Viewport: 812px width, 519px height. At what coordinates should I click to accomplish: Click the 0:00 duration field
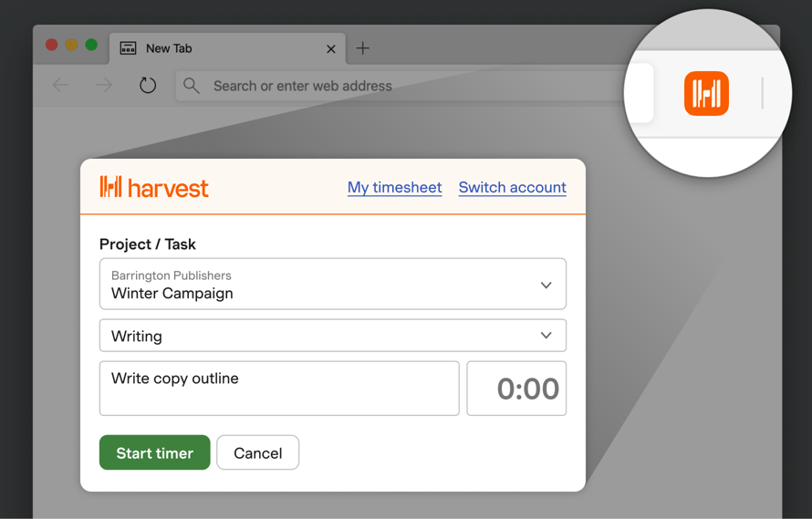pyautogui.click(x=516, y=389)
